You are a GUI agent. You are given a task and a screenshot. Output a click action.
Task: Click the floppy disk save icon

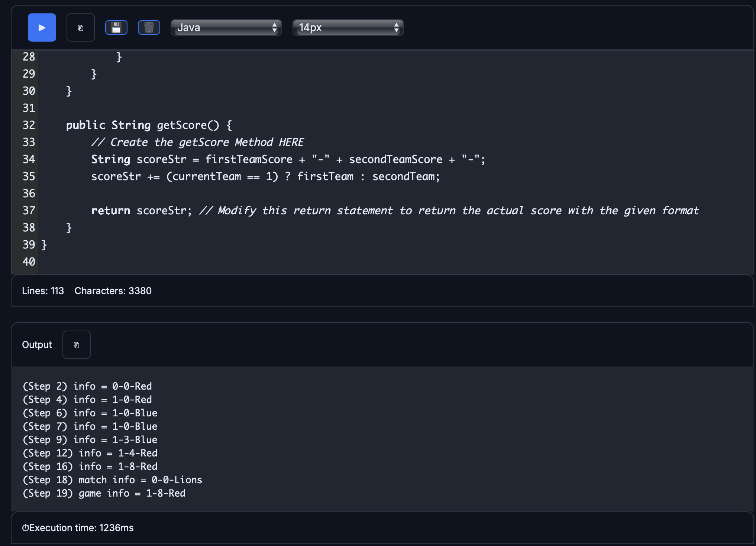click(116, 27)
